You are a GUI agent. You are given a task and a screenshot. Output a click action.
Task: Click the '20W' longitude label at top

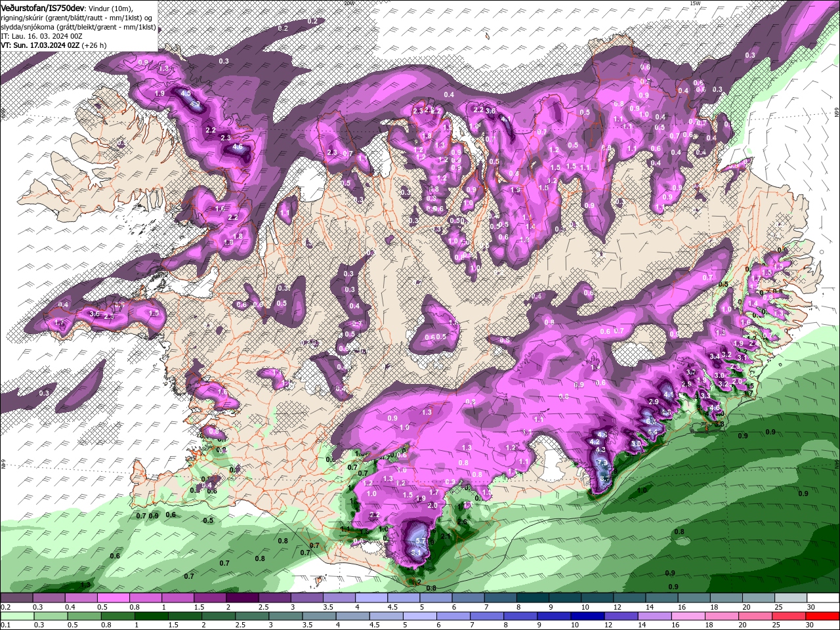click(x=348, y=3)
